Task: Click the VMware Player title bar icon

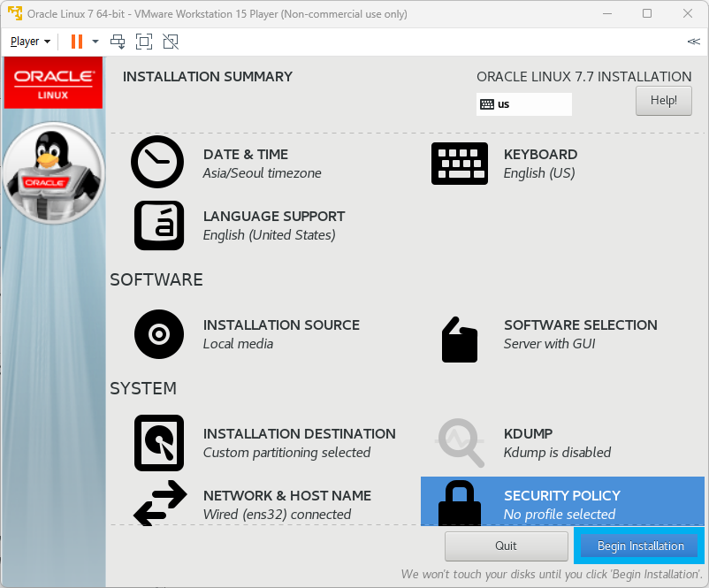Action: [x=14, y=13]
